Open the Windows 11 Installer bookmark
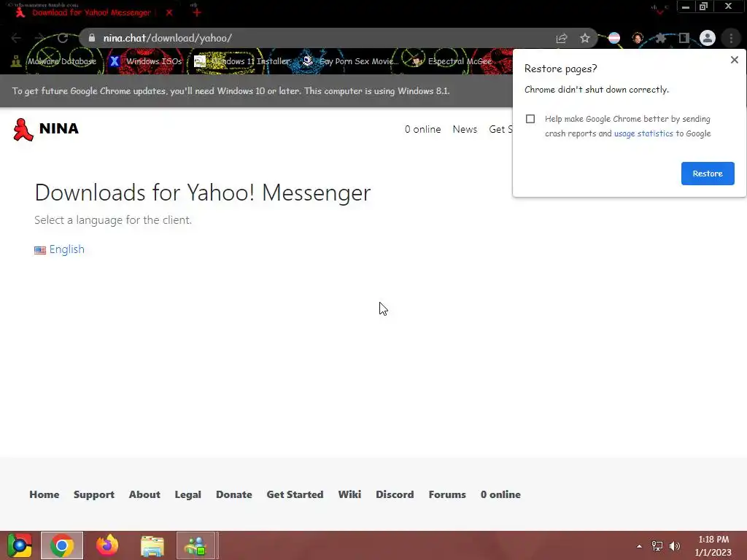Viewport: 747px width, 560px height. 242,61
